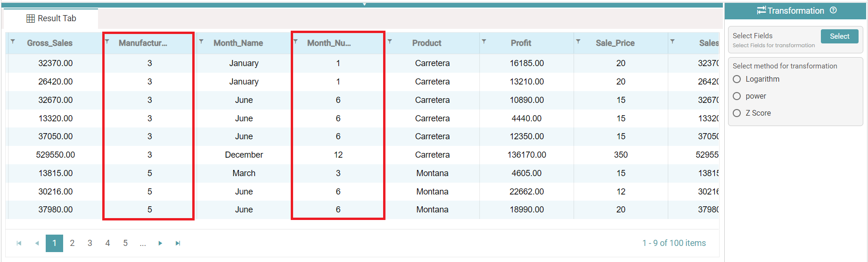Navigate to page 5
The width and height of the screenshot is (868, 262).
point(125,243)
